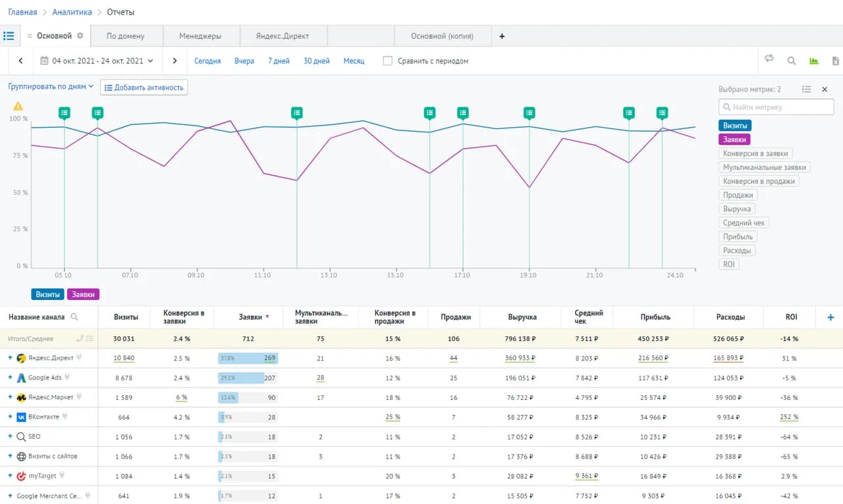Screen dimensions: 843x504
Task: Add a column with the plus icon
Action: 830,317
